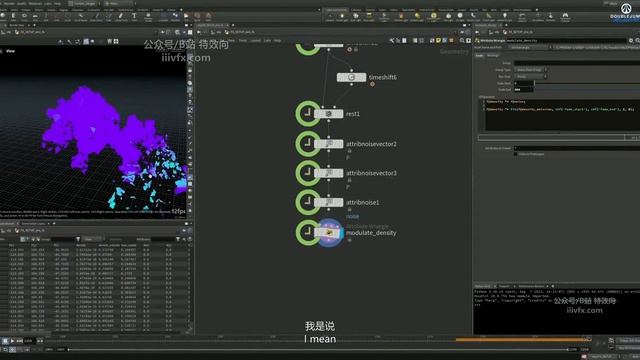The width and height of the screenshot is (640, 360).
Task: Select the Point Light shelf tool
Action: (342, 17)
